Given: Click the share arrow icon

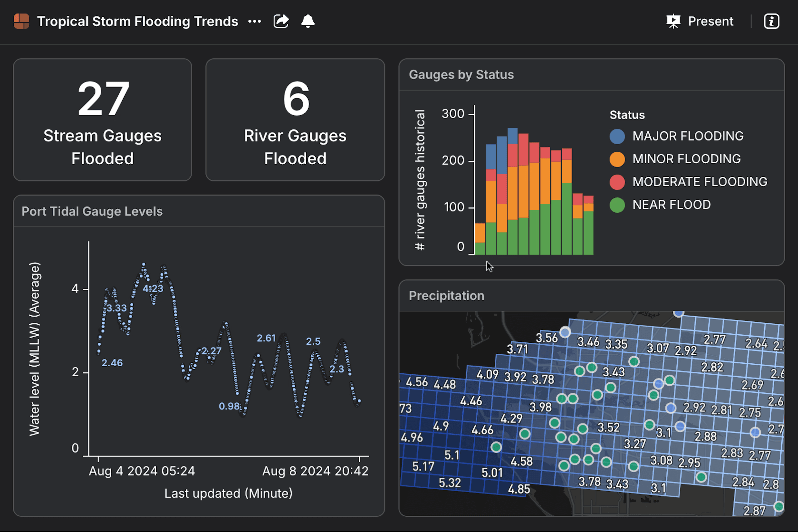Looking at the screenshot, I should [281, 21].
